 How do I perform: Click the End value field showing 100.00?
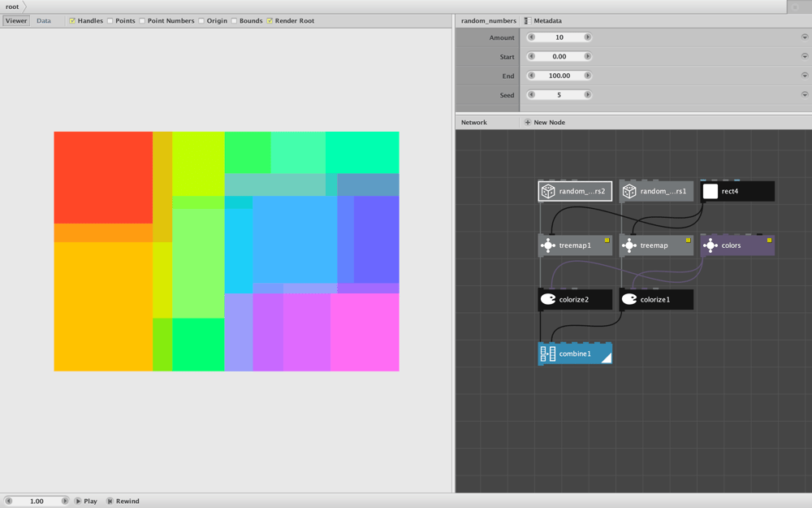coord(559,76)
